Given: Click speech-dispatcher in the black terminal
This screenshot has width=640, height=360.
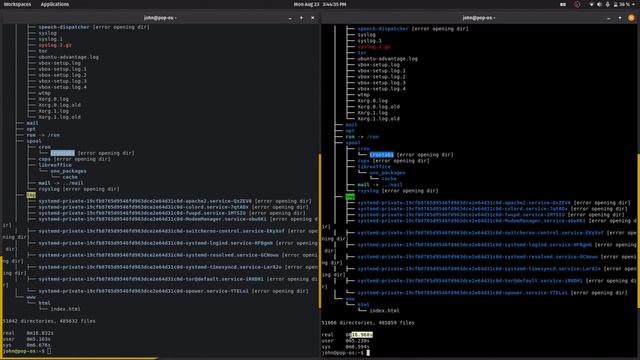Looking at the screenshot, I should coord(383,29).
